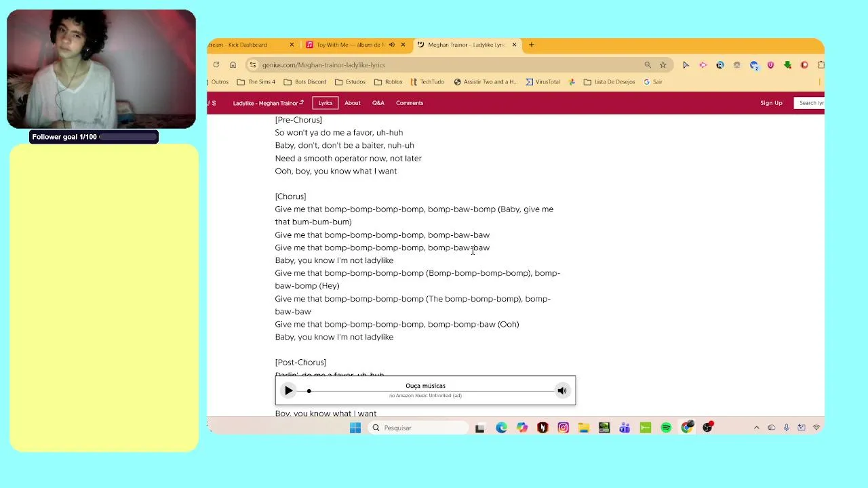Open Task View on the taskbar

click(x=480, y=428)
